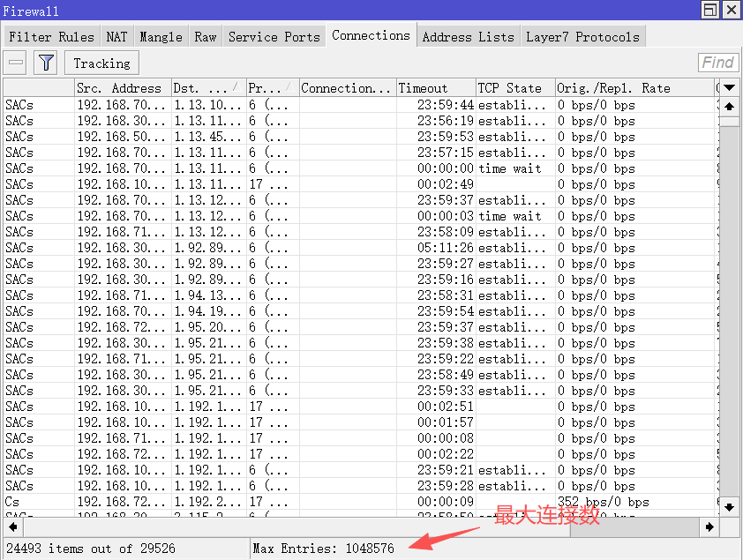Viewport: 743px width, 560px height.
Task: Open the Layer7 Protocols tab
Action: tap(582, 37)
